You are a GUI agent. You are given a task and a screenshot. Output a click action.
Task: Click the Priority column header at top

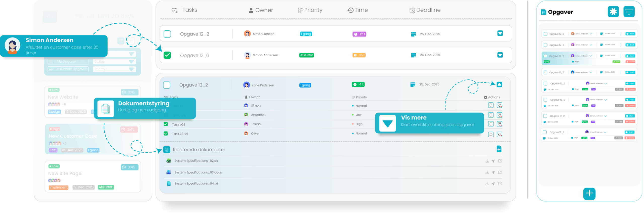click(310, 10)
